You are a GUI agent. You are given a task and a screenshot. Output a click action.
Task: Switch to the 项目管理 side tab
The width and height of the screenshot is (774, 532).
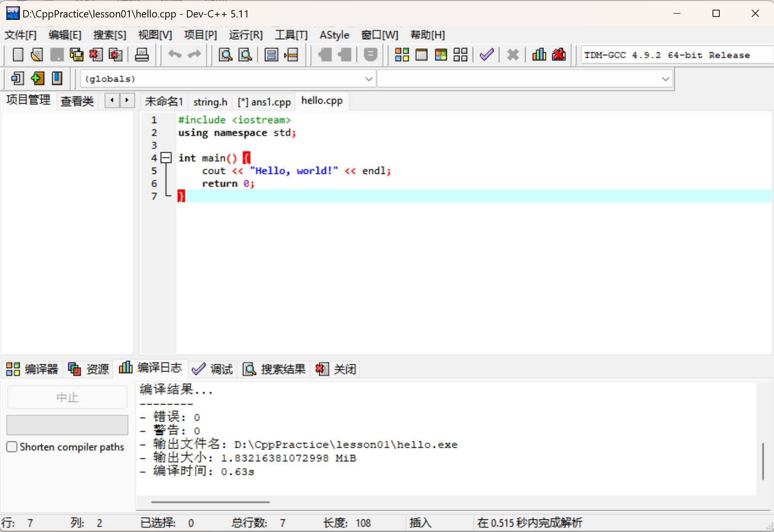click(x=28, y=100)
